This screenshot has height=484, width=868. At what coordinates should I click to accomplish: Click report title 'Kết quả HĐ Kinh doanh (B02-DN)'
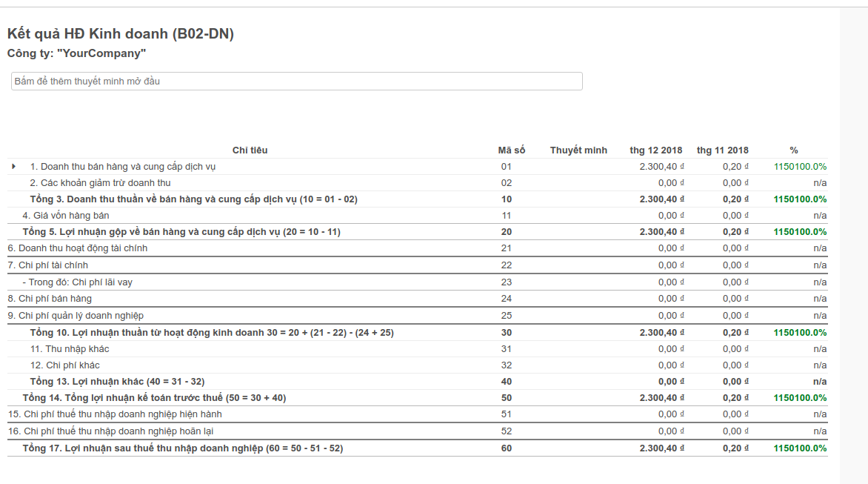[x=121, y=34]
